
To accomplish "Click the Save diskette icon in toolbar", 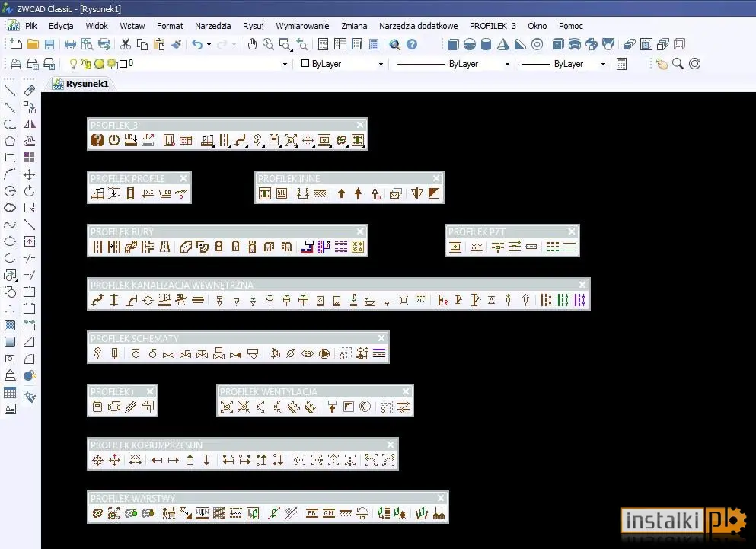I will pos(49,44).
